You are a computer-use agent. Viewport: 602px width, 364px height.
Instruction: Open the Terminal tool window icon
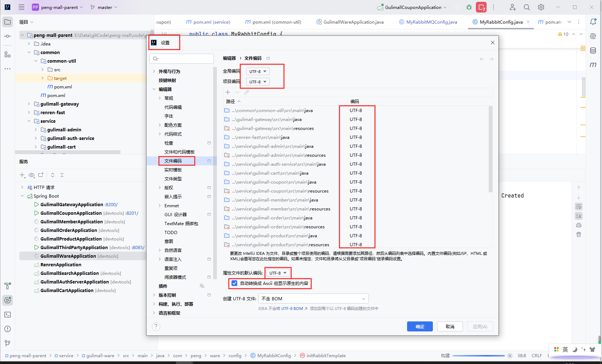pyautogui.click(x=8, y=315)
